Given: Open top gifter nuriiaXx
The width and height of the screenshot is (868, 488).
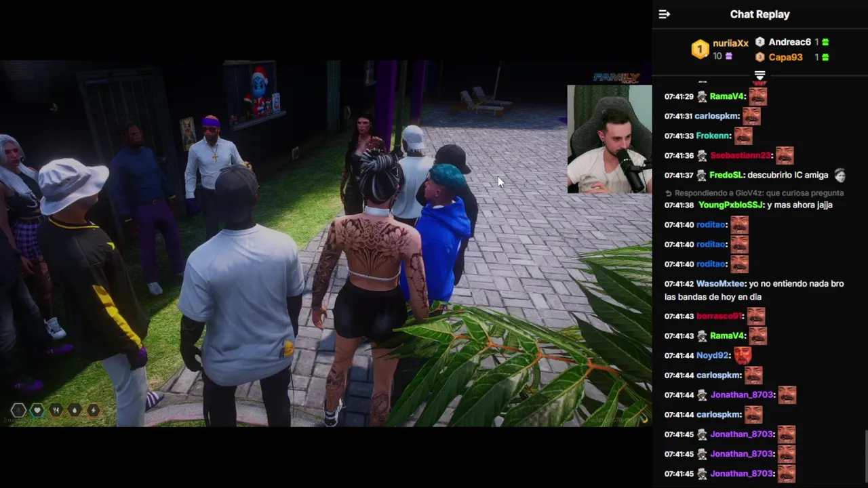Looking at the screenshot, I should tap(730, 43).
